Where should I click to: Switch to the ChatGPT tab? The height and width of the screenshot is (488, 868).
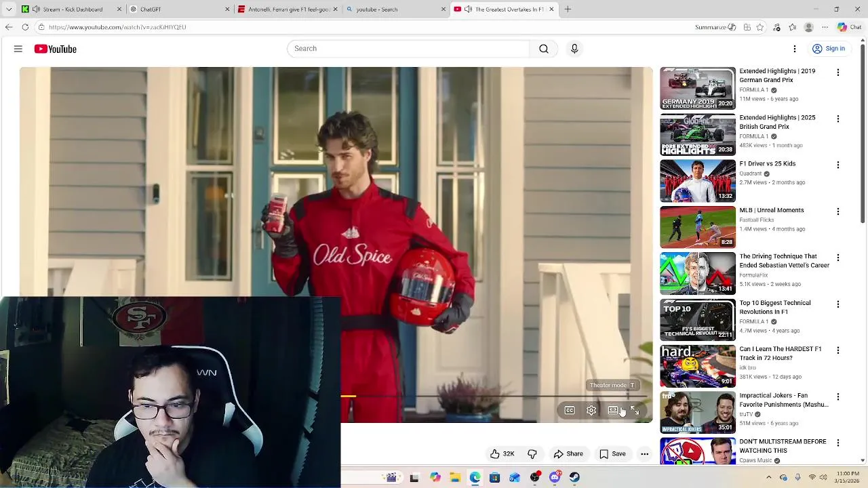(179, 9)
